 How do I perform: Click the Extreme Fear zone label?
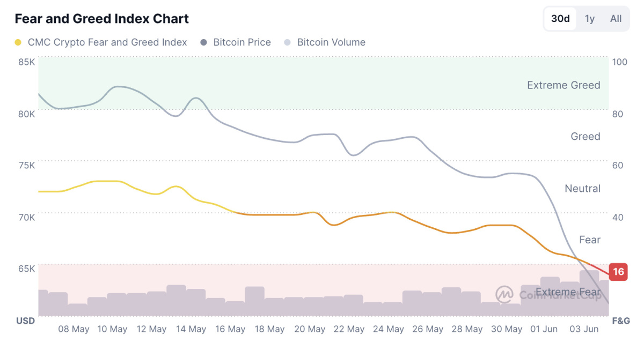[568, 292]
